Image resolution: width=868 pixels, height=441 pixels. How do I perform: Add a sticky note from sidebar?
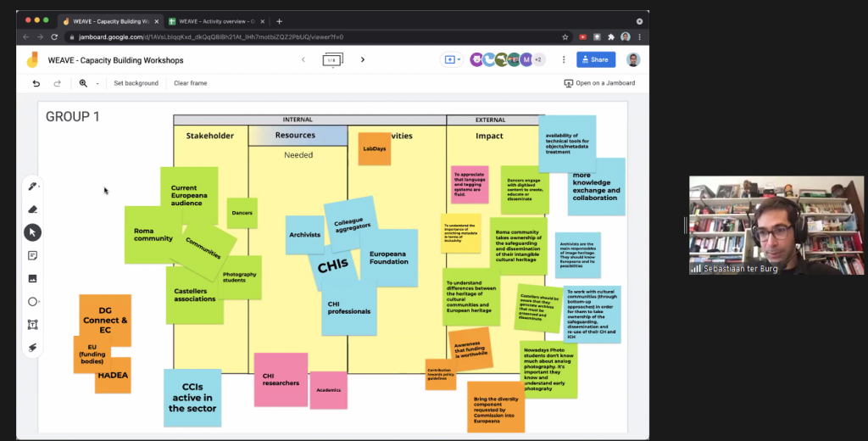point(33,255)
